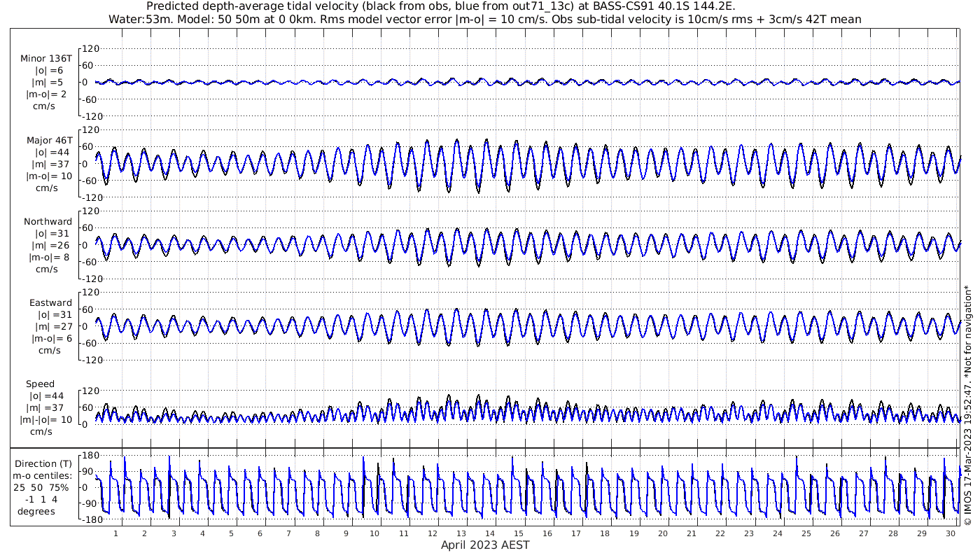
Task: Select the 'Speed' panel label
Action: 41,384
